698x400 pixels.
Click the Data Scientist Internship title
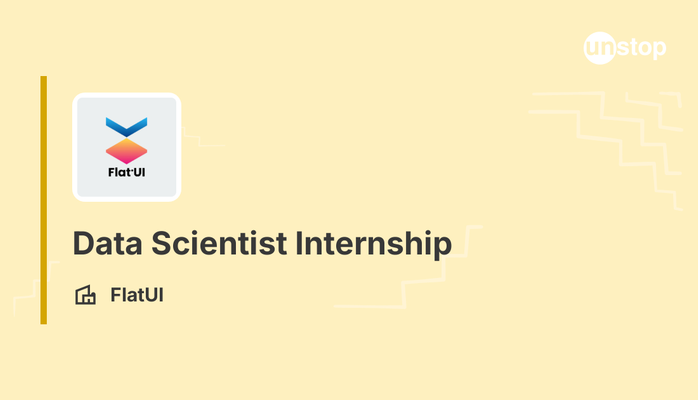[x=263, y=243]
